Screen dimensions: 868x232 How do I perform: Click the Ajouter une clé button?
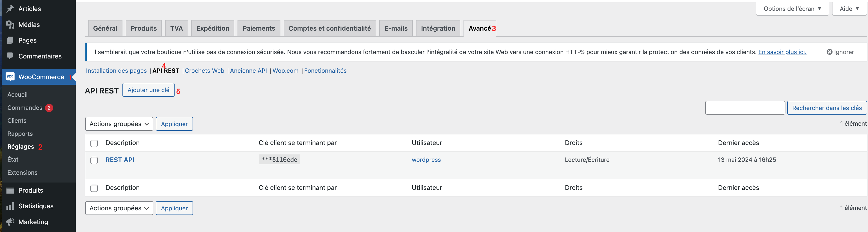click(148, 90)
